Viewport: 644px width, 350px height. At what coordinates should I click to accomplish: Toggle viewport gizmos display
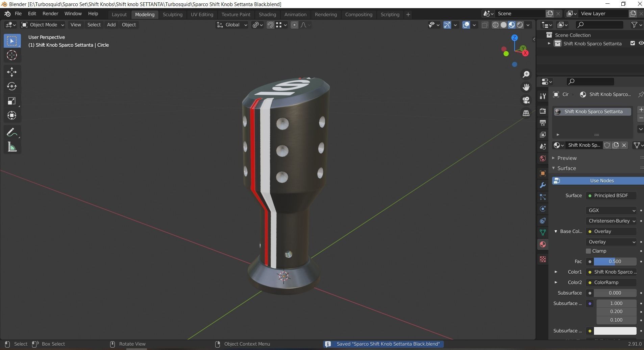click(447, 25)
